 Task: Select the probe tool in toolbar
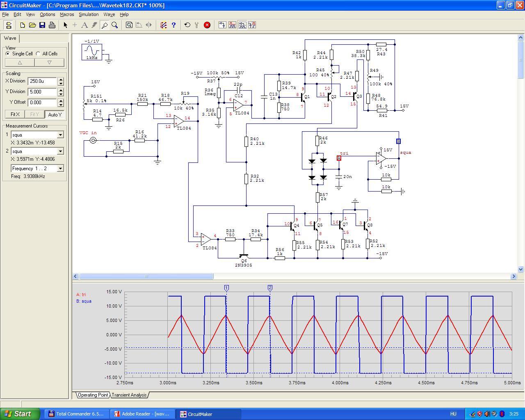tap(105, 25)
